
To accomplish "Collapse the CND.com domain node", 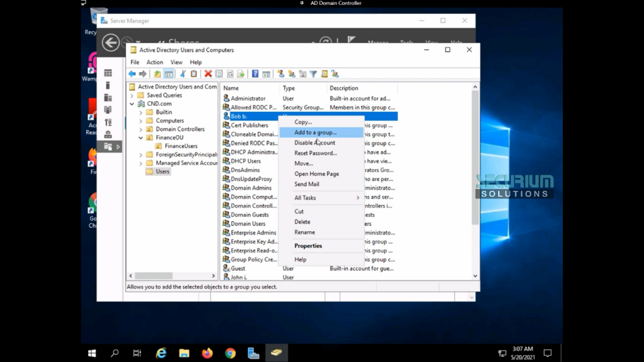I will point(132,104).
